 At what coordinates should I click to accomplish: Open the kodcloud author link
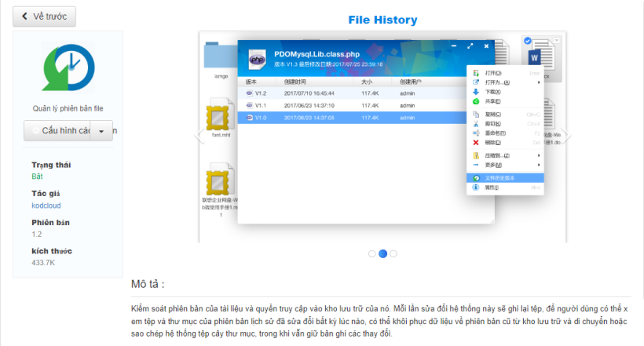[x=46, y=206]
